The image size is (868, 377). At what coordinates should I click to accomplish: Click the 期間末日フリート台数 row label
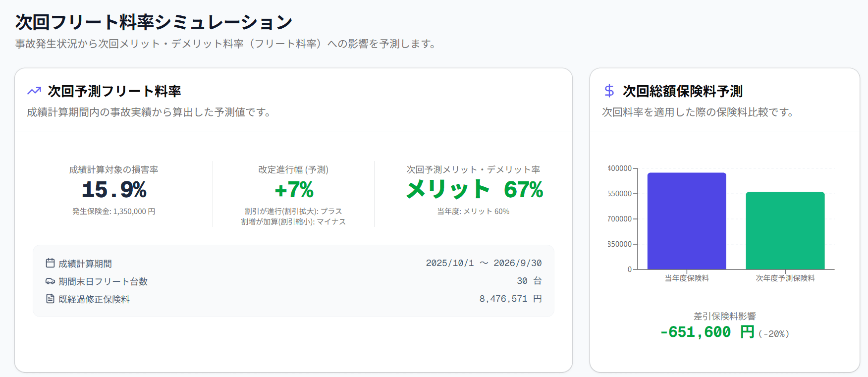coord(103,281)
